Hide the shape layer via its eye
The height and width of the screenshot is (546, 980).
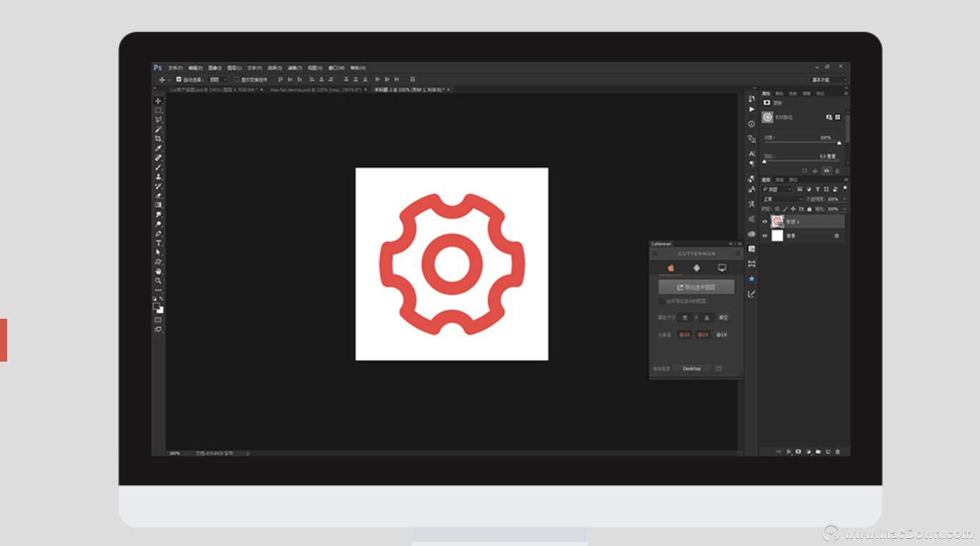coord(765,222)
